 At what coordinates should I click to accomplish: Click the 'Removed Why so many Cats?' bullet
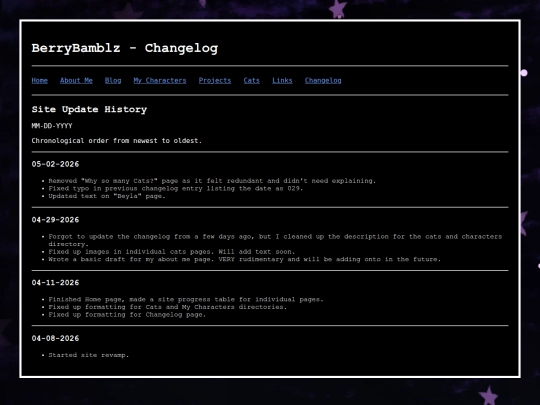point(212,181)
